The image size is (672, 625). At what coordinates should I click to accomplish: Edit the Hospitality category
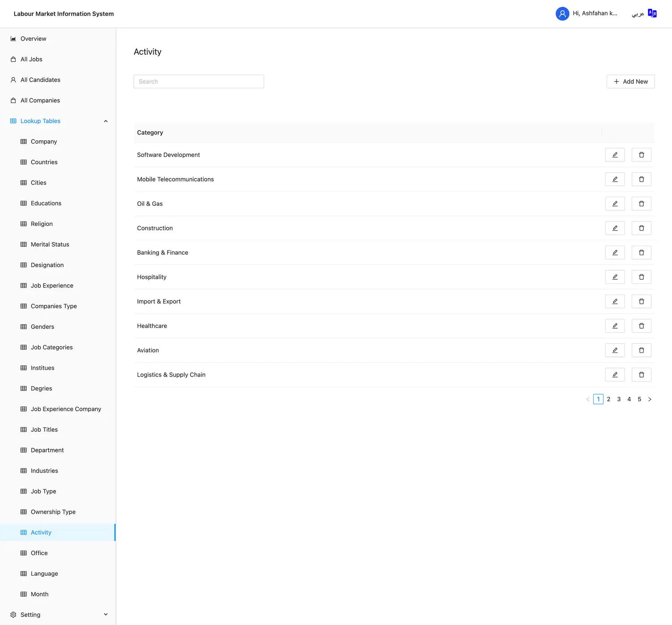click(615, 277)
